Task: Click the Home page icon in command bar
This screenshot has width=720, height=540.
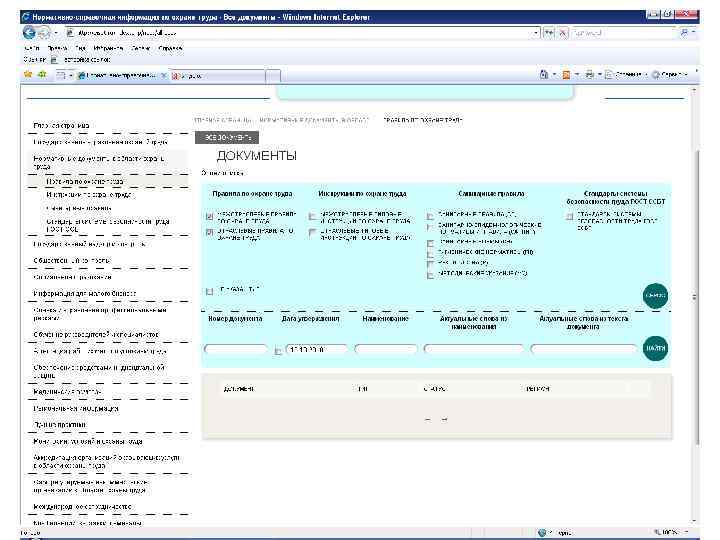Action: [x=544, y=74]
